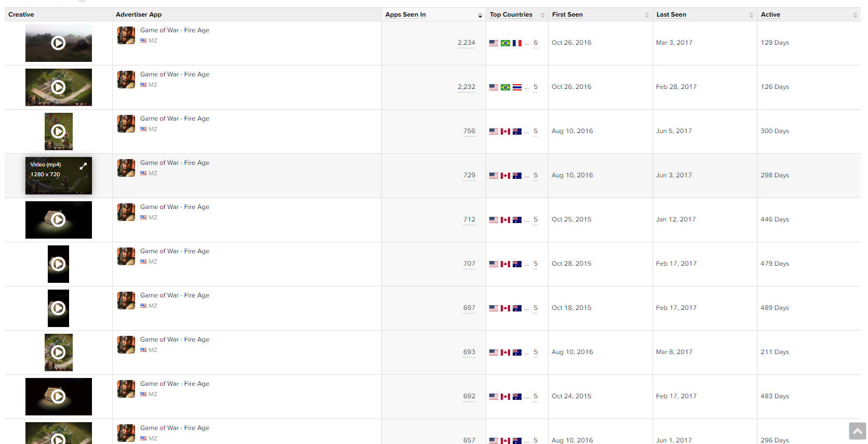Screen dimensions: 868x444
Task: Click the Brazil flag in the 2,234 row
Action: point(505,43)
